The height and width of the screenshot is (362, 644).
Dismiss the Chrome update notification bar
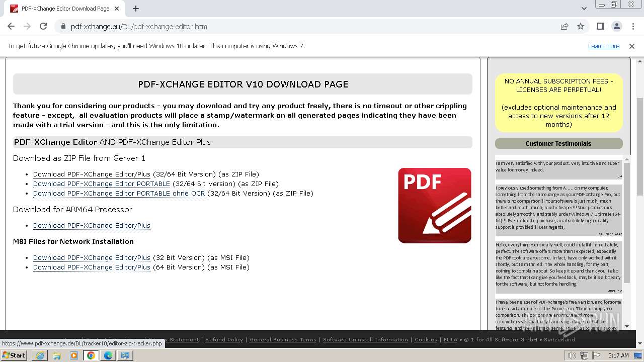(x=632, y=46)
